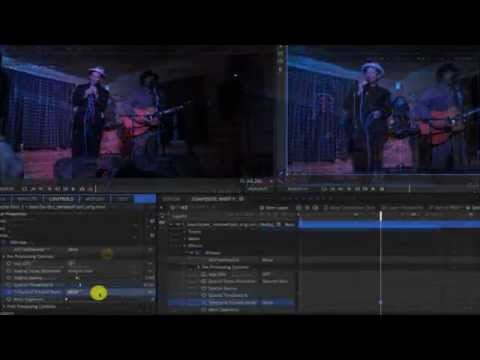Switch to the Controls tab
480x360 pixels.
(61, 199)
